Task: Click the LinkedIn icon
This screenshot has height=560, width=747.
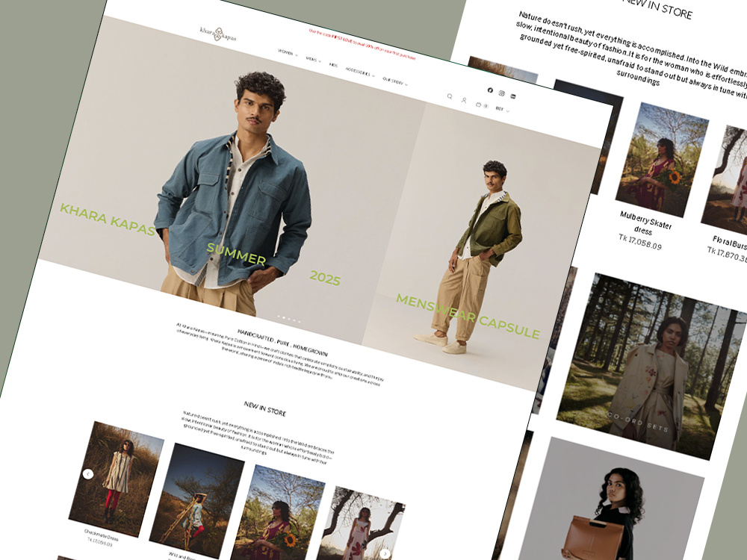Action: (x=513, y=96)
